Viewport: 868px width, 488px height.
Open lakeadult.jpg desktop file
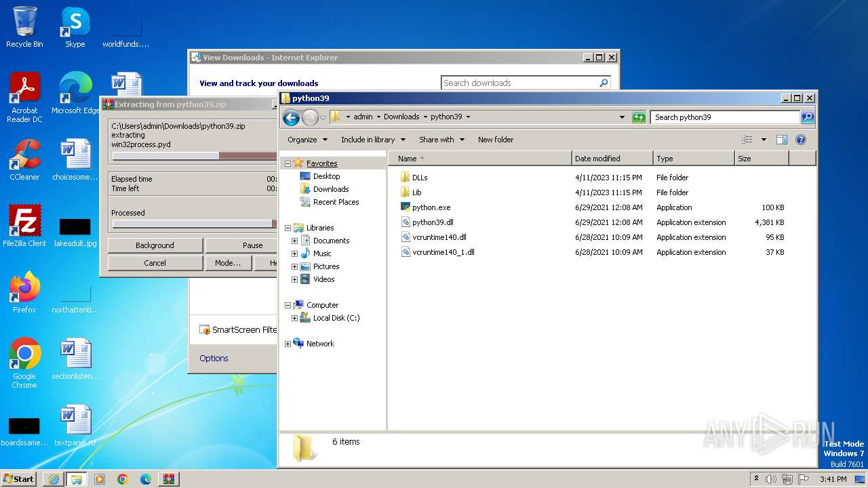coord(75,232)
